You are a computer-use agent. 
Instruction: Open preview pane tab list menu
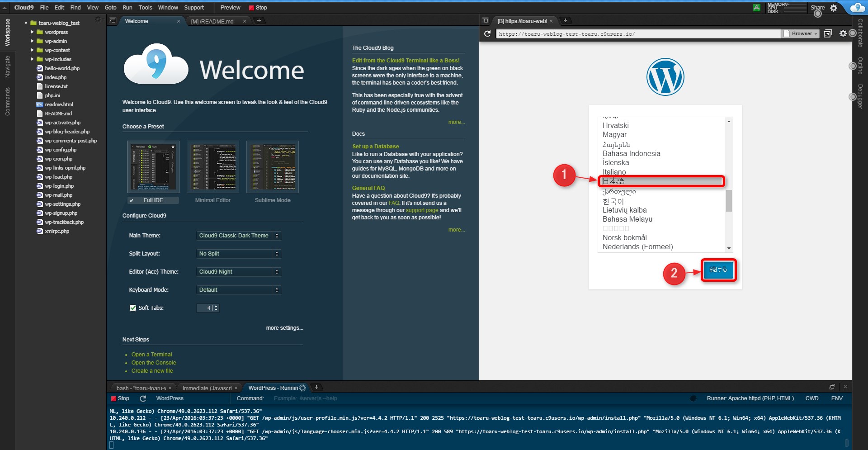click(485, 20)
